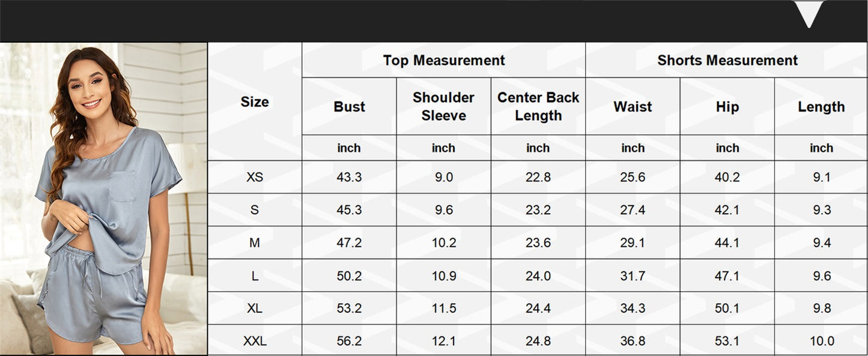The width and height of the screenshot is (868, 356).
Task: Select the XS size row label
Action: coord(255,177)
